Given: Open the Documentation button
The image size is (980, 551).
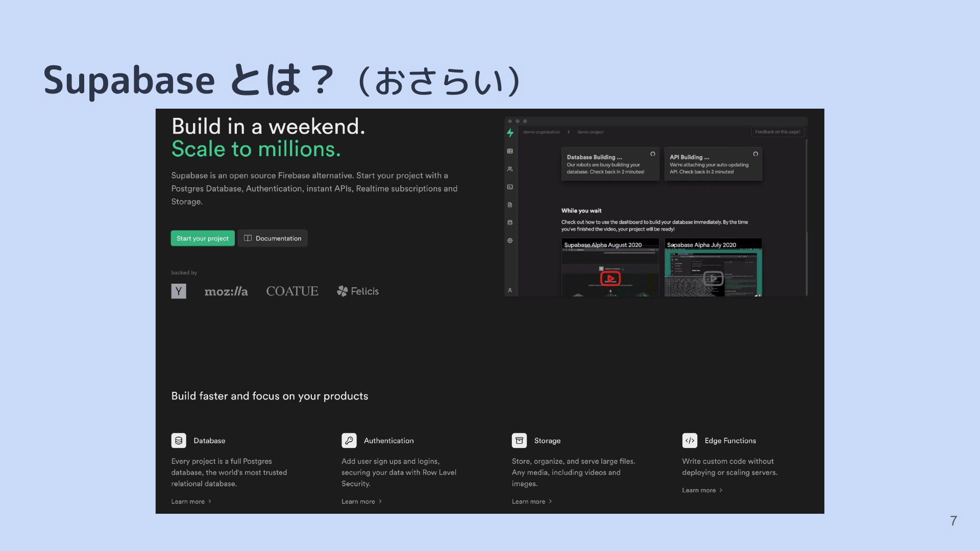Looking at the screenshot, I should pos(273,238).
